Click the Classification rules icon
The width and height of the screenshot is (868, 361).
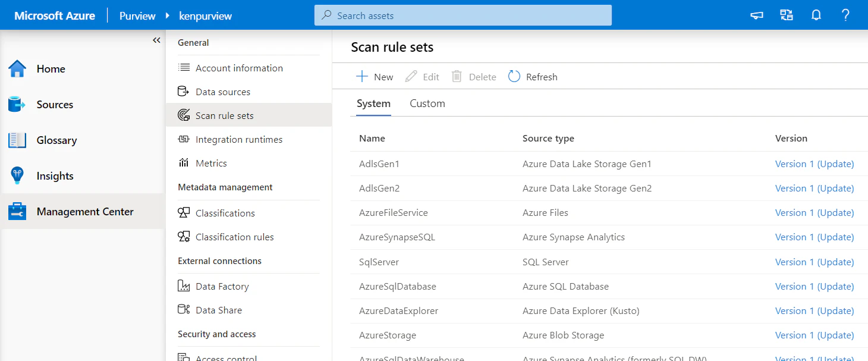pos(184,237)
